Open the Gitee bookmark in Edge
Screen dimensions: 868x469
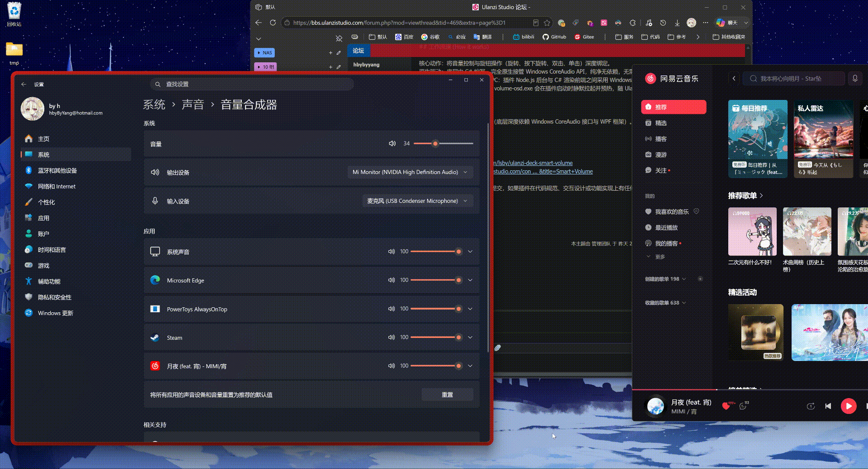tap(584, 37)
